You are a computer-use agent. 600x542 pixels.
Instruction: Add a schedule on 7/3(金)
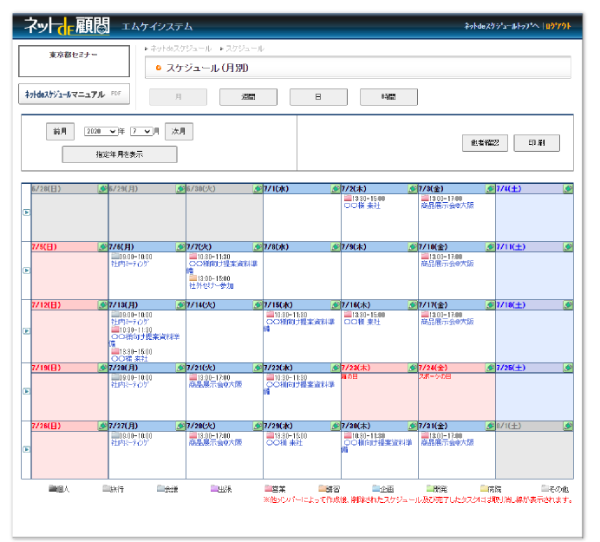click(x=490, y=189)
